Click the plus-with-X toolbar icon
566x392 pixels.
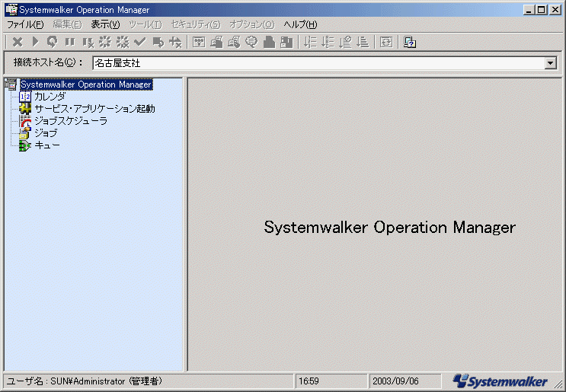(175, 42)
